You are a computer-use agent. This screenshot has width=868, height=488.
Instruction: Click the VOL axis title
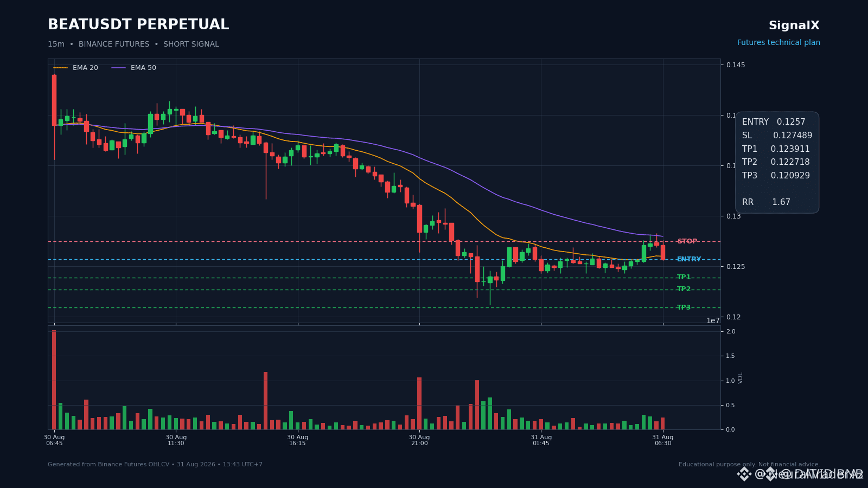pos(741,378)
